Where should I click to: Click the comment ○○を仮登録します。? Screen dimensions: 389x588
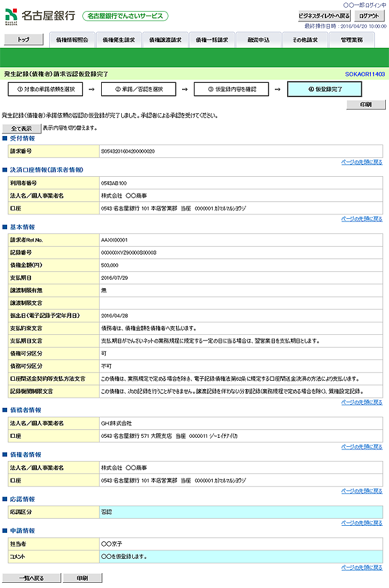pos(124,556)
